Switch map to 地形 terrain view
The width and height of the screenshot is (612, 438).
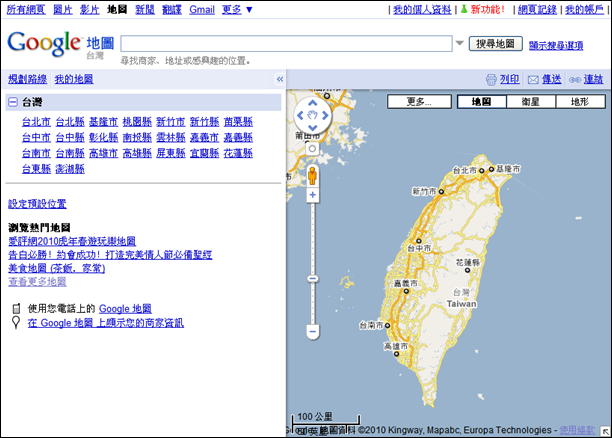[x=580, y=102]
